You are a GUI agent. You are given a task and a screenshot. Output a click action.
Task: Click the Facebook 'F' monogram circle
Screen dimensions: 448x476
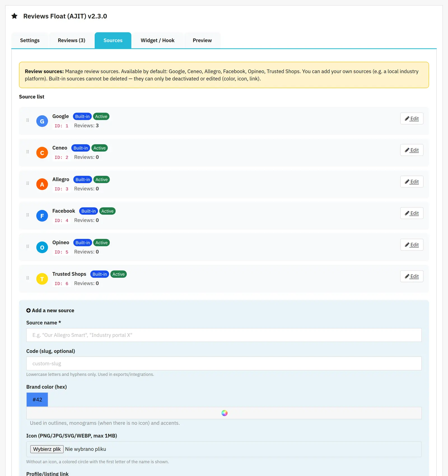42,216
